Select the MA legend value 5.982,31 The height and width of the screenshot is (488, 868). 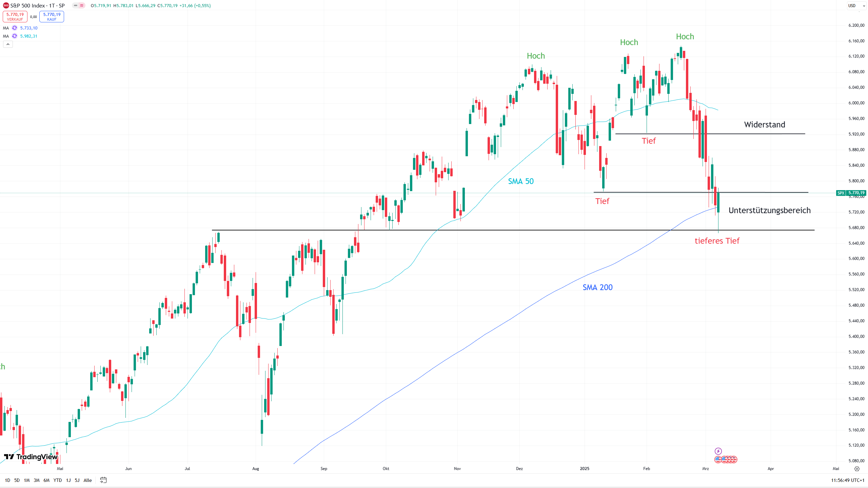[x=29, y=36]
